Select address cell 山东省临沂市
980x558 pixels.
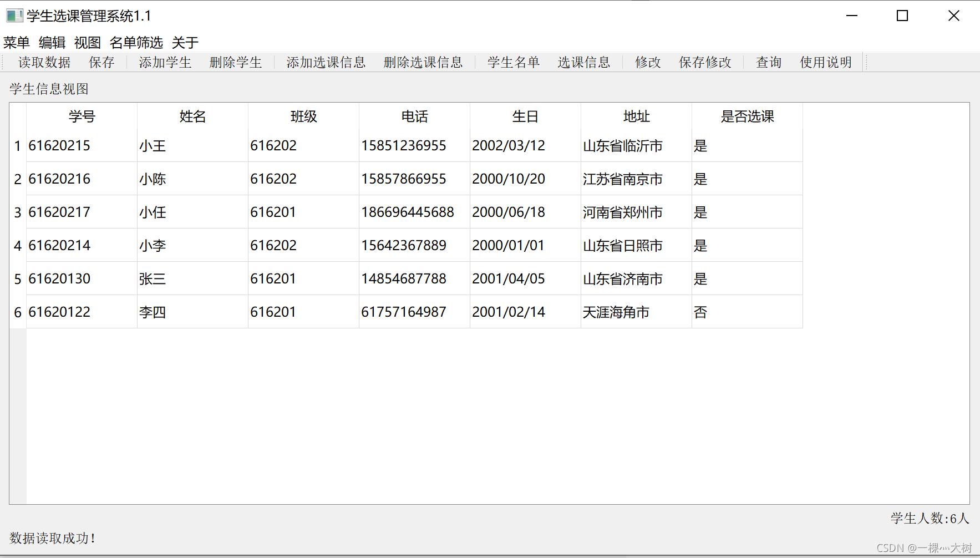tap(636, 146)
